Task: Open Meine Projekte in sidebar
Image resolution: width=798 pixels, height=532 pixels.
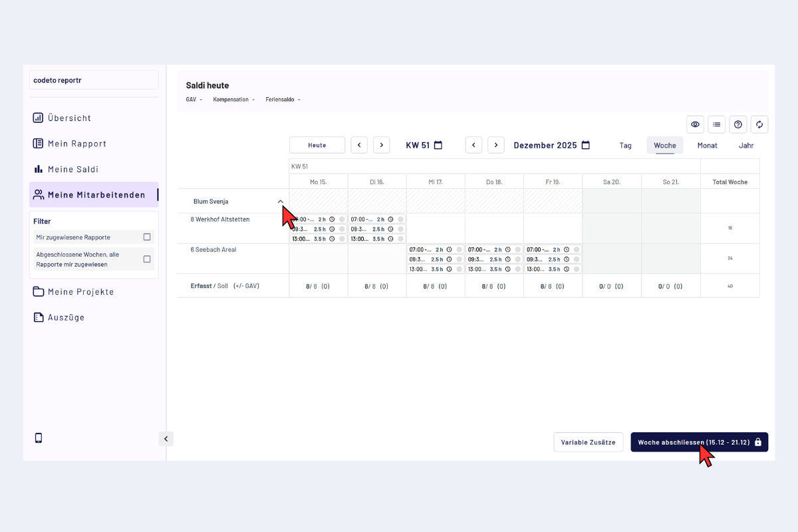Action: pos(80,292)
